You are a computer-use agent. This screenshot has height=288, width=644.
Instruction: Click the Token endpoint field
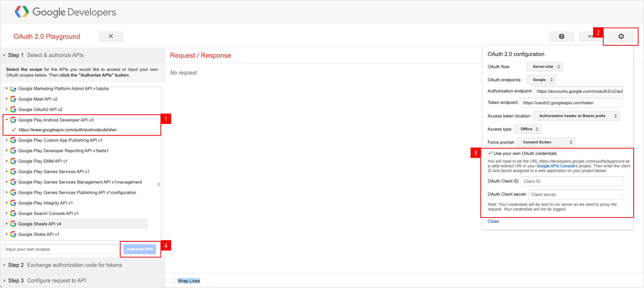point(571,103)
